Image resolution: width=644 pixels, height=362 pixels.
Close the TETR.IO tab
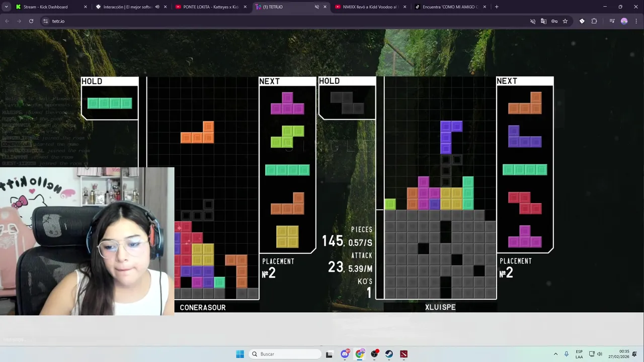tap(325, 7)
